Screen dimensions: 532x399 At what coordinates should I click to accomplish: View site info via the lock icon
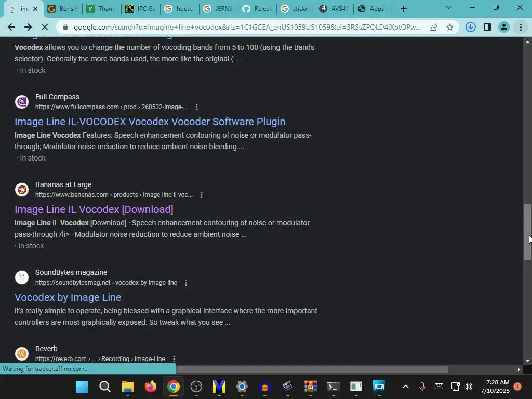click(65, 27)
